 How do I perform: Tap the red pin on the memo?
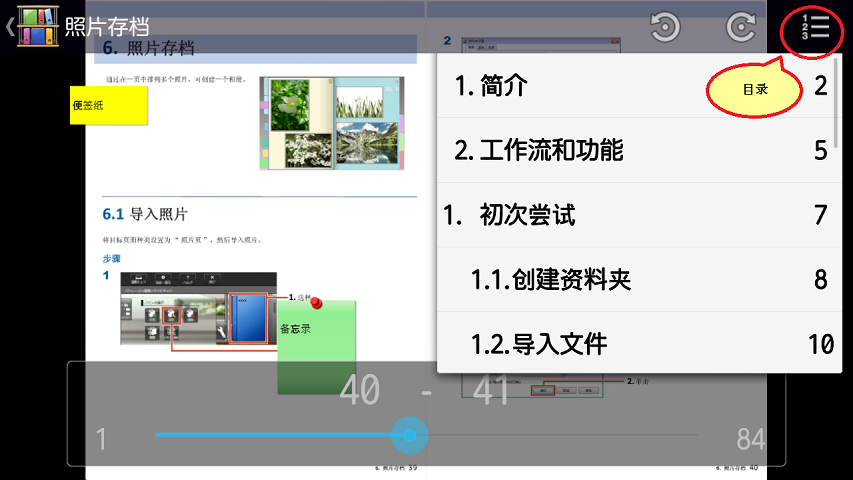[x=318, y=304]
